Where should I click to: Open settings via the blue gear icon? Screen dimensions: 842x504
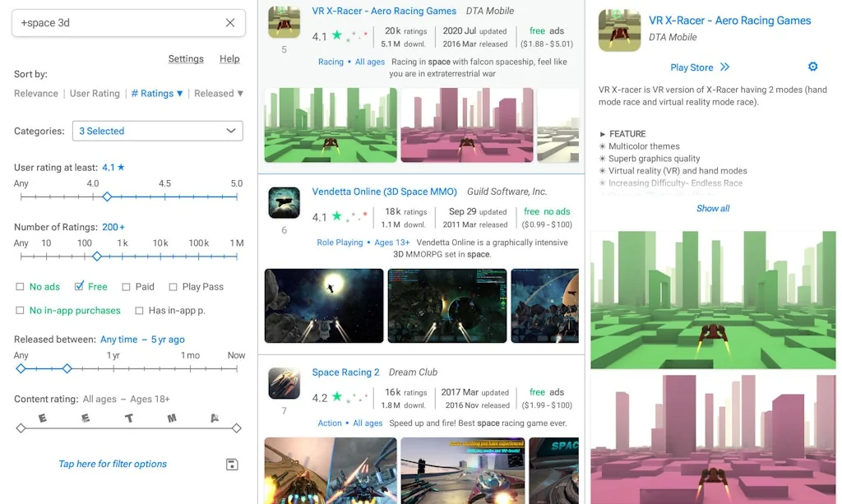[x=812, y=67]
